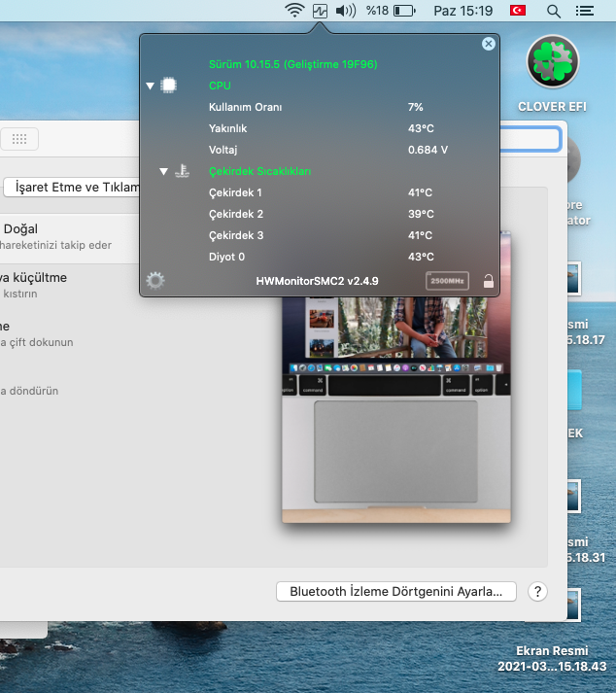Click the HWMonitor activity menu bar icon

320,11
